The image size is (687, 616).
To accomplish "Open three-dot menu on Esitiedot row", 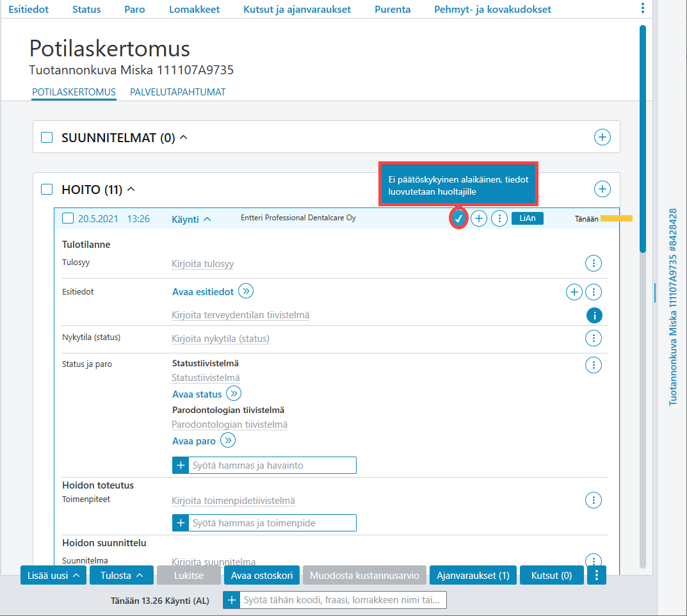I will click(x=594, y=292).
